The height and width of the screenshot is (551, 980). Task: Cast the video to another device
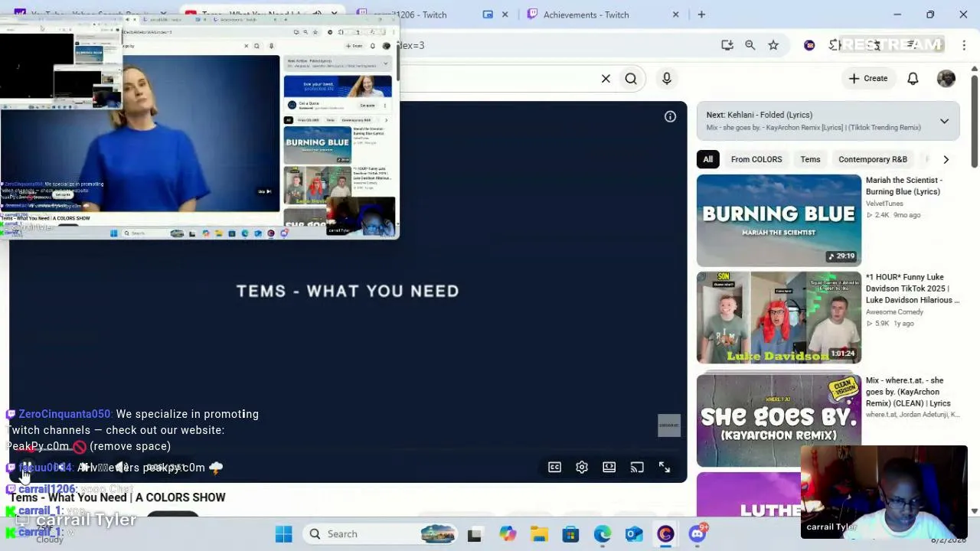click(637, 467)
